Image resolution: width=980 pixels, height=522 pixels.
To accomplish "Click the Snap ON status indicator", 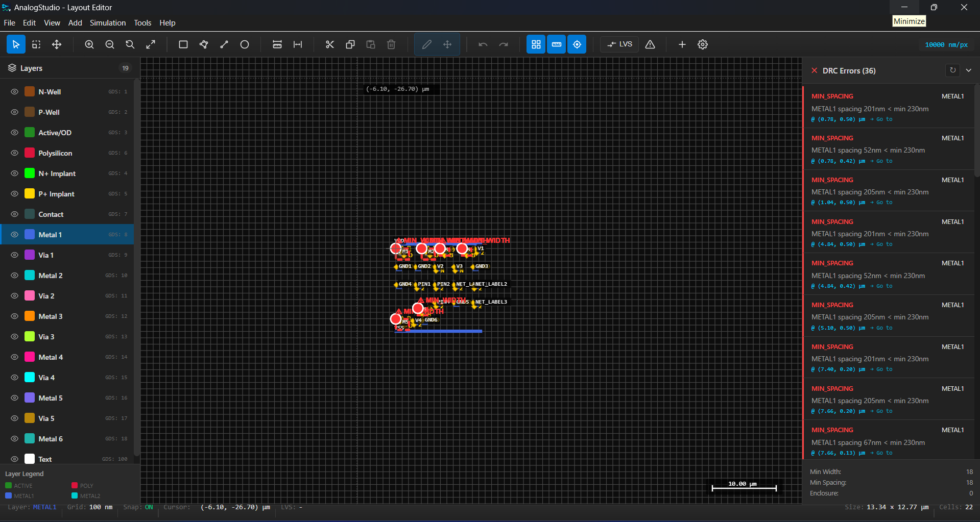I will tap(138, 507).
